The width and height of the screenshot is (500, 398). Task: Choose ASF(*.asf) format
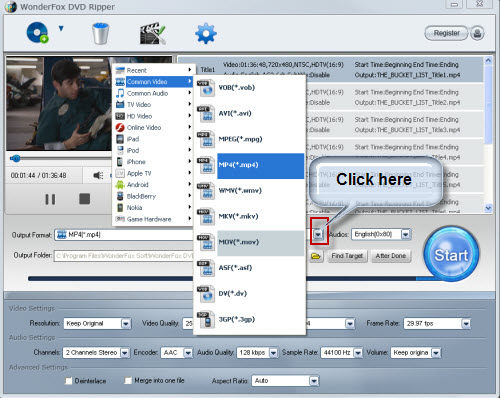[250, 268]
